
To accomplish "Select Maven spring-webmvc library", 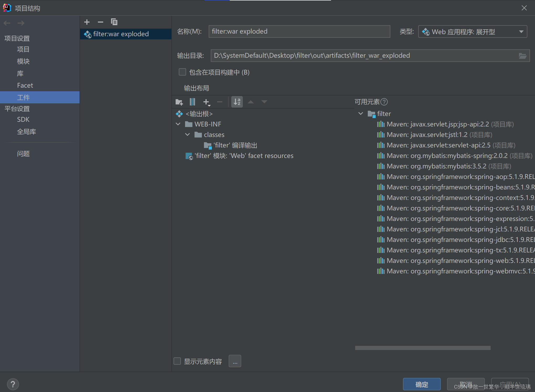I will (456, 271).
